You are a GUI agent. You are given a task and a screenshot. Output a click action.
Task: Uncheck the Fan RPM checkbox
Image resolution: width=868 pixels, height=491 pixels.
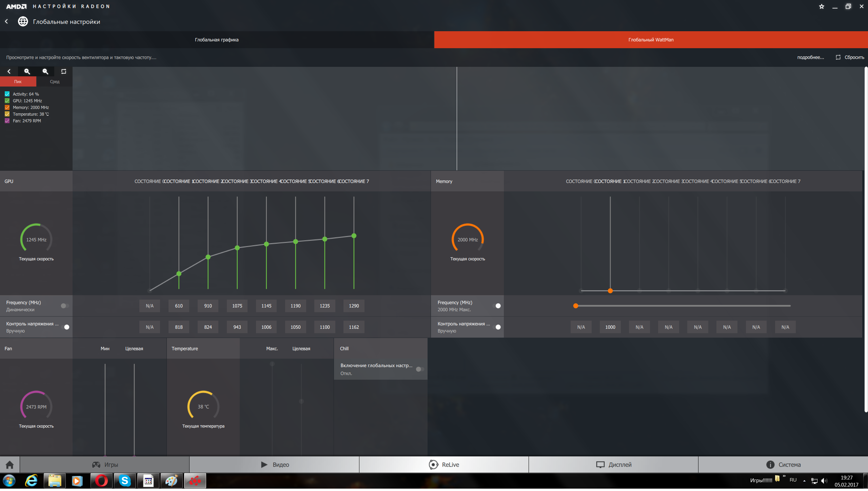point(7,121)
